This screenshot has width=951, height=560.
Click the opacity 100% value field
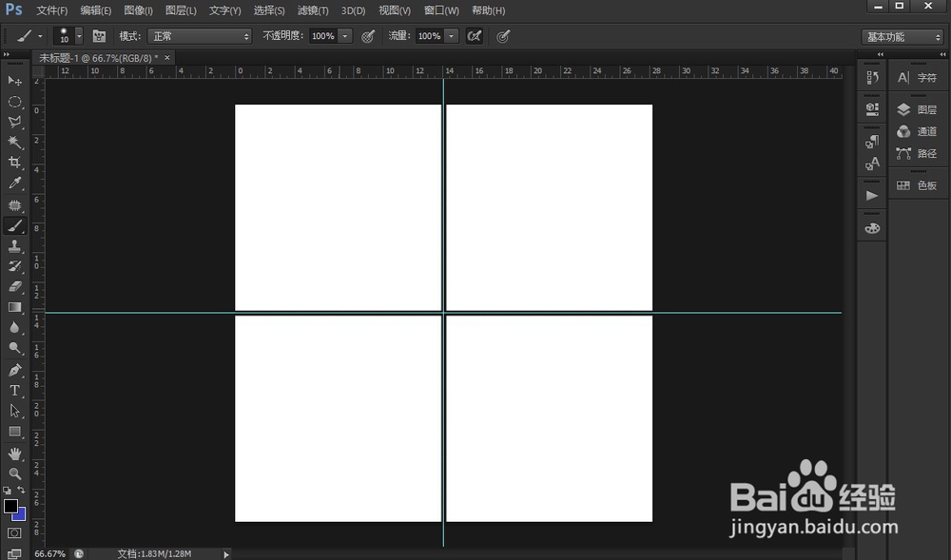[x=323, y=36]
